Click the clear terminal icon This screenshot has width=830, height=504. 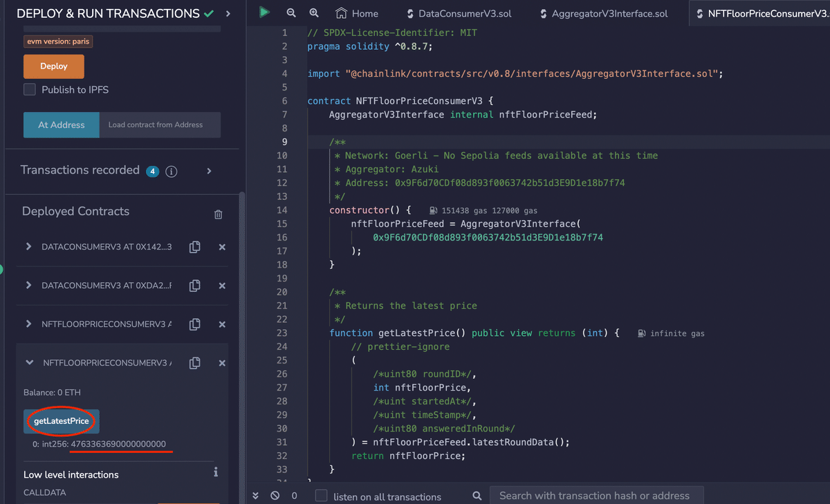coord(275,496)
